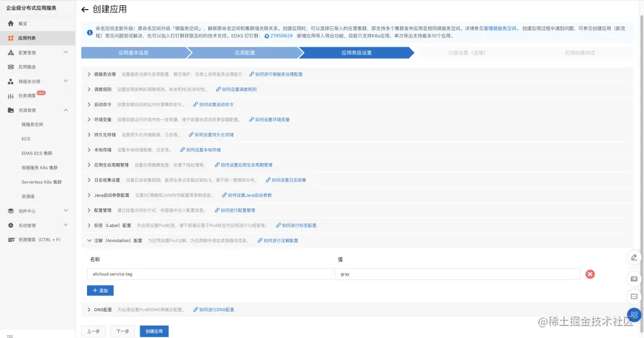Screen dimensions: 644x338
Task: Remove the alicloud.service.tag annotation row
Action: 590,274
